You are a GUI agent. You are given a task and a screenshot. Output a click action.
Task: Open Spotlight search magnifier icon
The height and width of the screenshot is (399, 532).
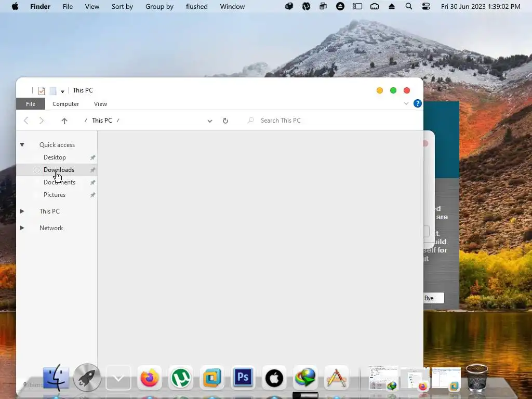(408, 6)
